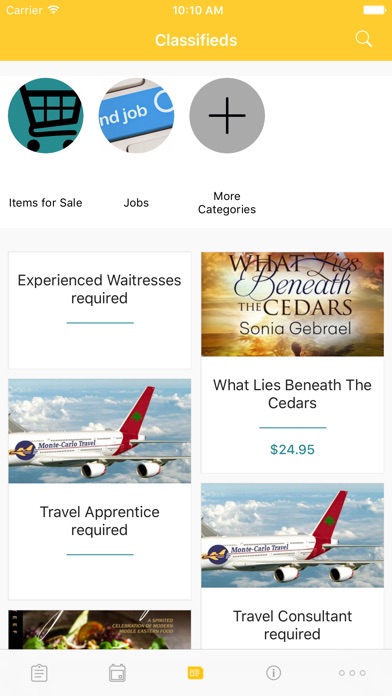Screen dimensions: 392x696
Task: Switch to the calendar tab icon
Action: click(x=117, y=673)
